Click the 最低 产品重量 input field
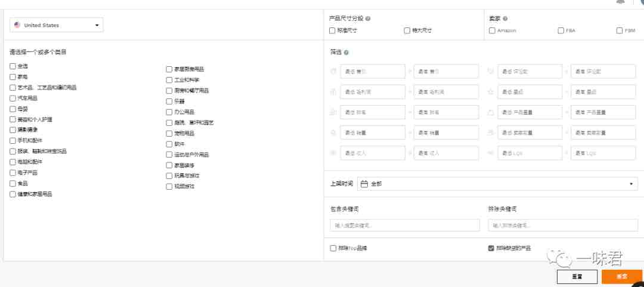Image resolution: width=644 pixels, height=287 pixels. click(x=530, y=112)
